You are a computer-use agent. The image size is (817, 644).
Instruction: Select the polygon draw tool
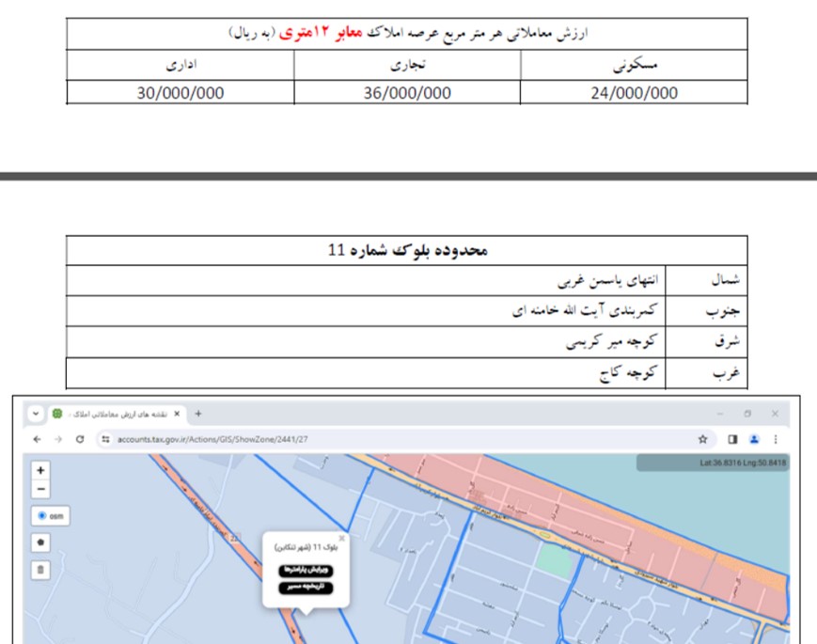40,542
